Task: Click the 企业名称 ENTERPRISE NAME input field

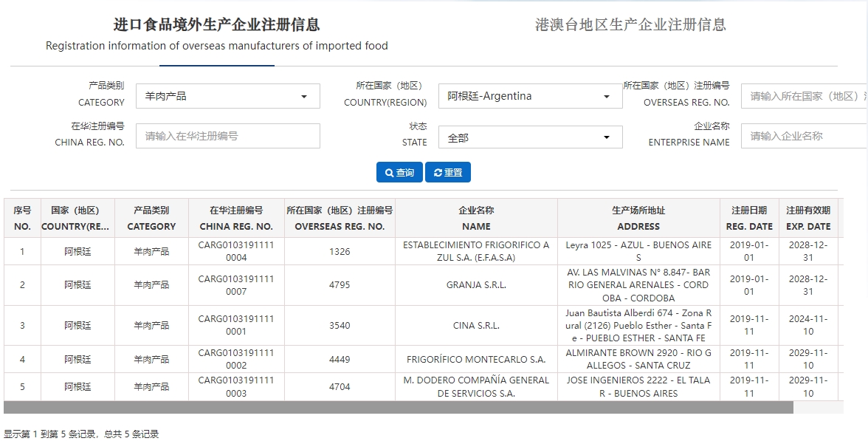Action: (805, 136)
